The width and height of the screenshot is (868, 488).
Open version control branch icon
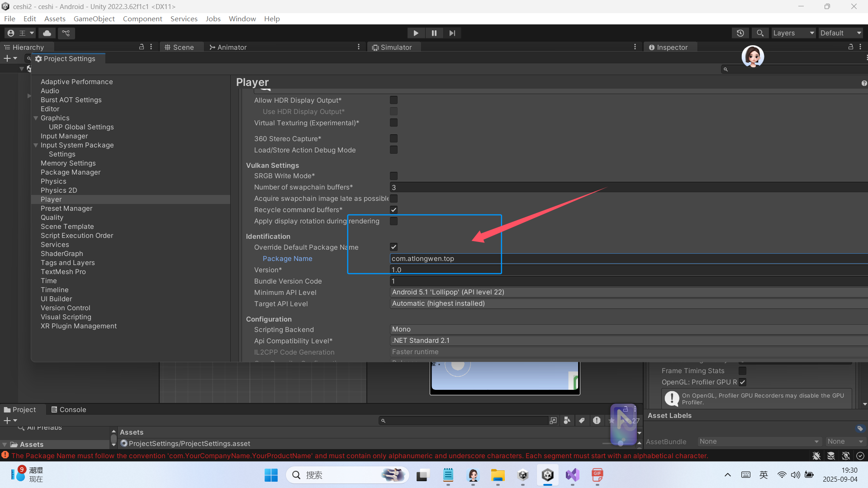click(66, 33)
